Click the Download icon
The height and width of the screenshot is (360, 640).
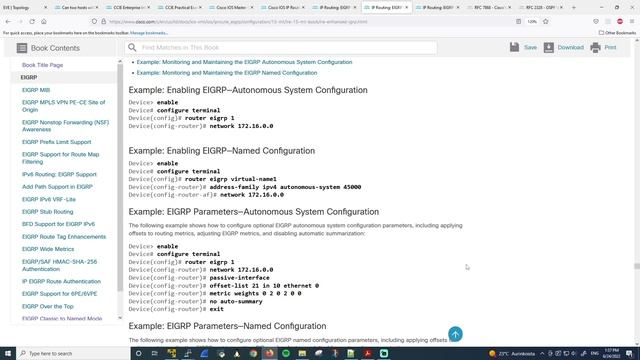tap(549, 47)
